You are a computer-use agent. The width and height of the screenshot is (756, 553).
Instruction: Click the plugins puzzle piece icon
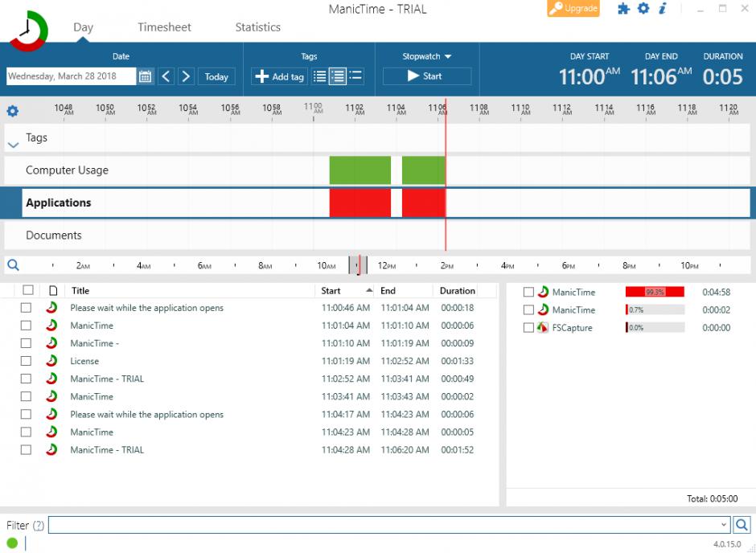click(x=623, y=9)
